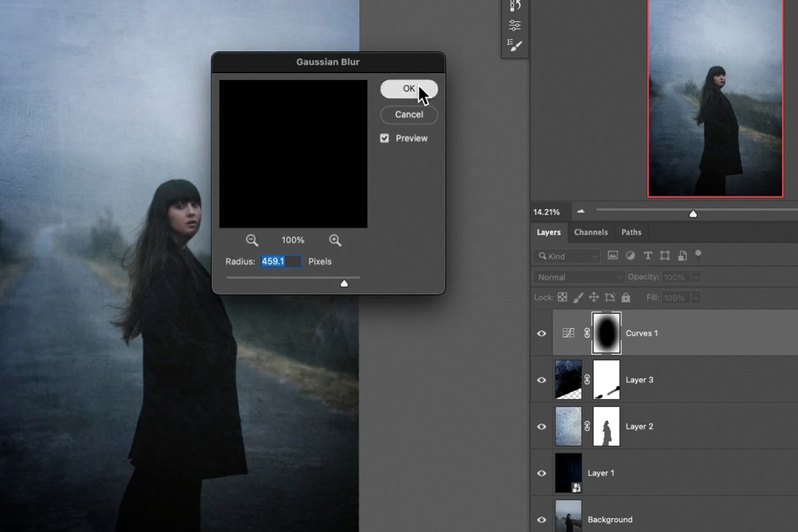798x532 pixels.
Task: Hide the Background layer
Action: pos(542,519)
